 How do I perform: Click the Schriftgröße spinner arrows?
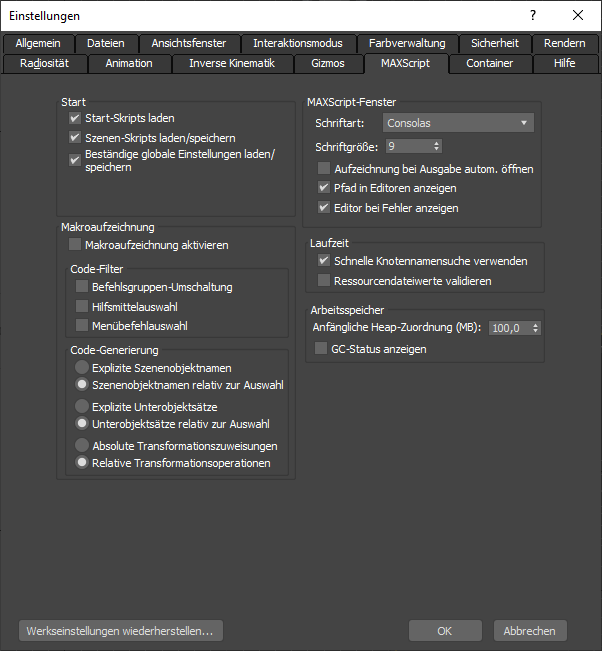tap(436, 146)
